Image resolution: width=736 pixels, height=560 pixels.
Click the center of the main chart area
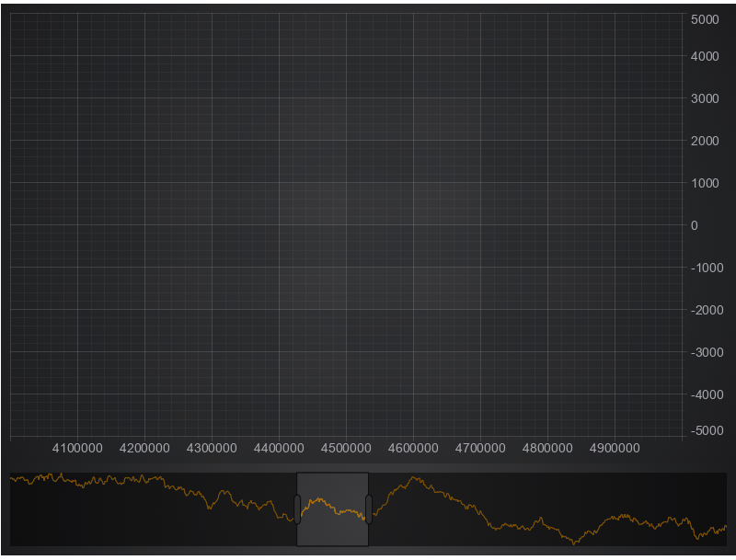(346, 224)
